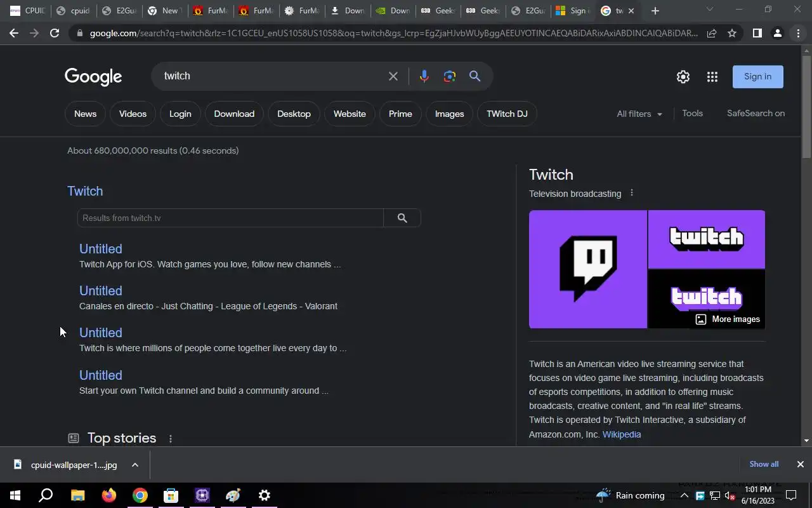Open the Twitch main result link
Image resolution: width=812 pixels, height=508 pixels.
tap(85, 191)
